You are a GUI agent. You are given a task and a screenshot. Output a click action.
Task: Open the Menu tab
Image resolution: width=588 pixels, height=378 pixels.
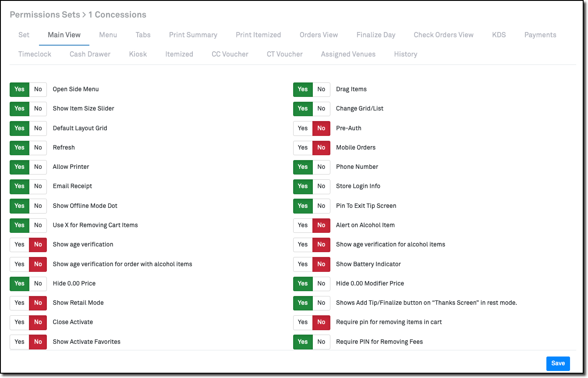[108, 35]
